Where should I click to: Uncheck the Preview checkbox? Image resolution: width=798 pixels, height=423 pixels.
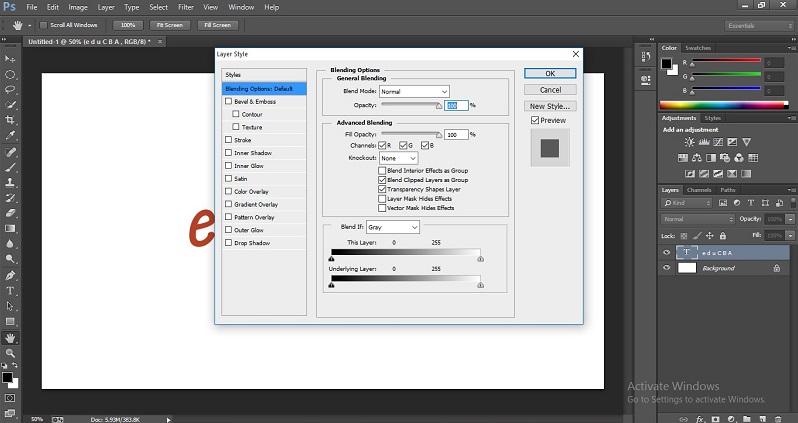536,120
